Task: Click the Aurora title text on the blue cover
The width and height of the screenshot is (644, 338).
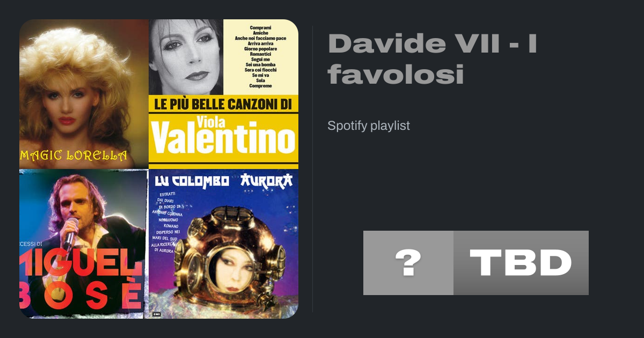Action: (266, 180)
